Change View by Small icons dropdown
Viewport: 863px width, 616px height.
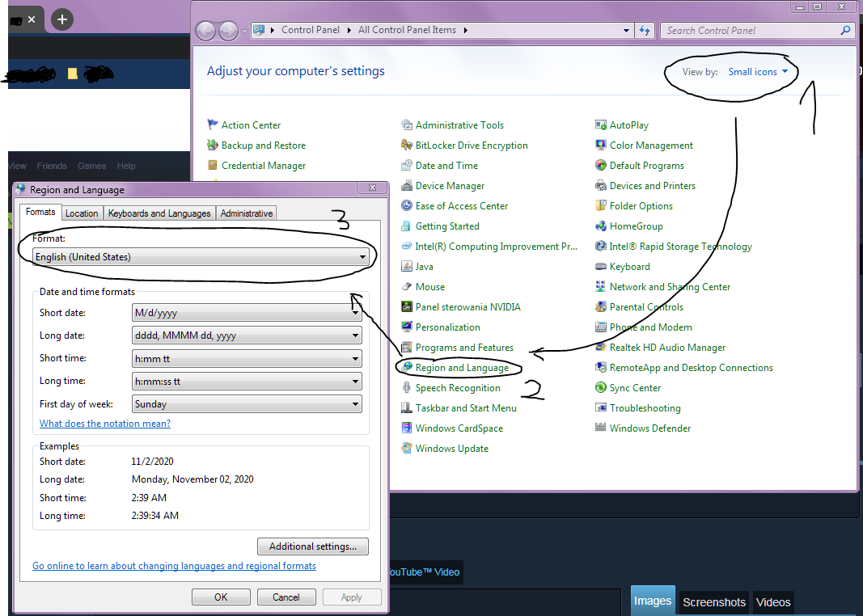click(758, 72)
